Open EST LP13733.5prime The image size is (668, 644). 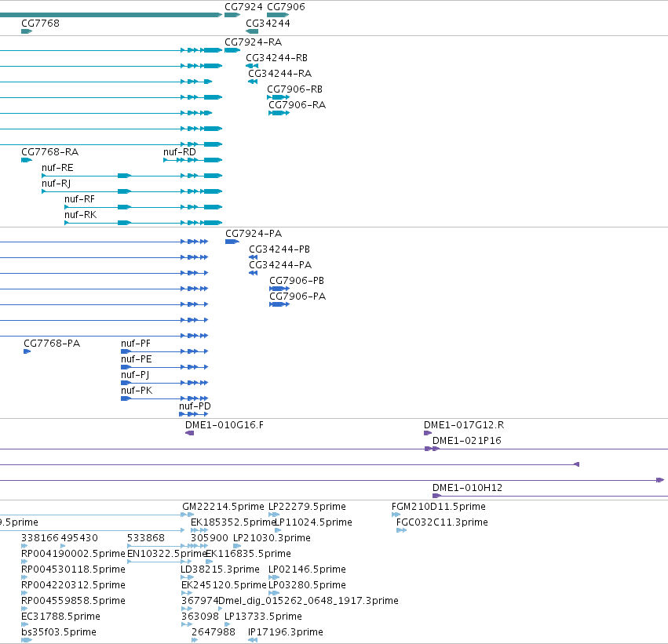coord(263,617)
